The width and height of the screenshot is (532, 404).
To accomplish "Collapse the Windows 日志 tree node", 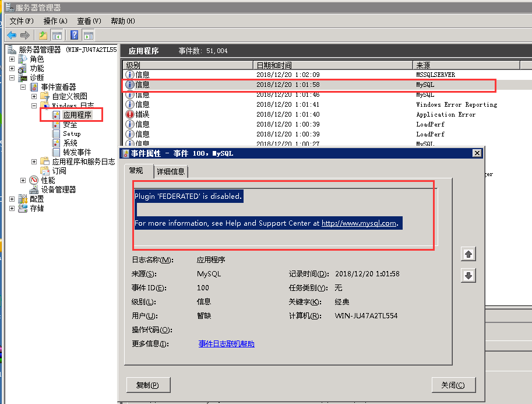I will pos(34,106).
